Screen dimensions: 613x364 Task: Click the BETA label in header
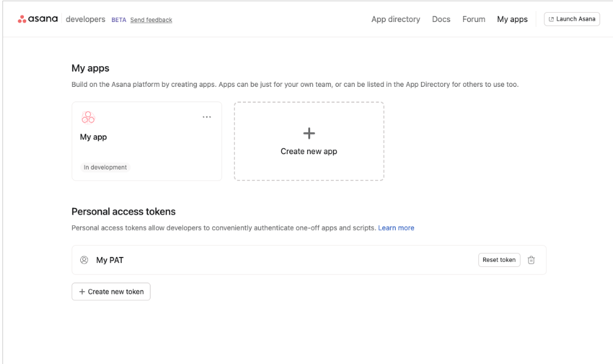click(x=119, y=20)
